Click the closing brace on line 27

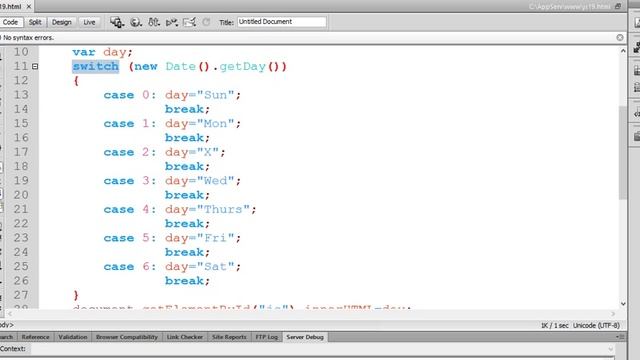[x=76, y=295]
